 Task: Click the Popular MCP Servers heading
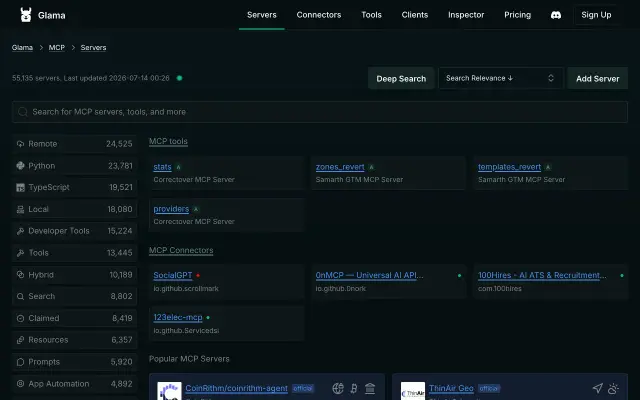[189, 359]
